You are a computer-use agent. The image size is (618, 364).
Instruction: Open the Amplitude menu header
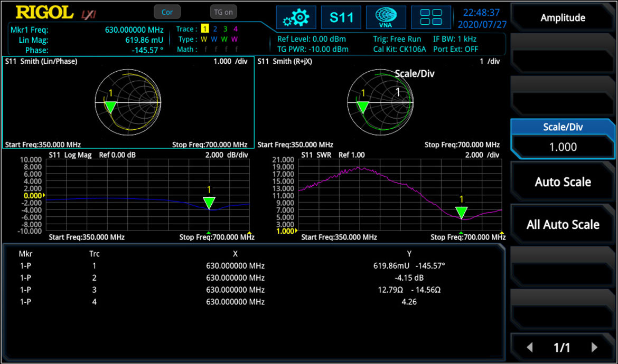(x=563, y=17)
